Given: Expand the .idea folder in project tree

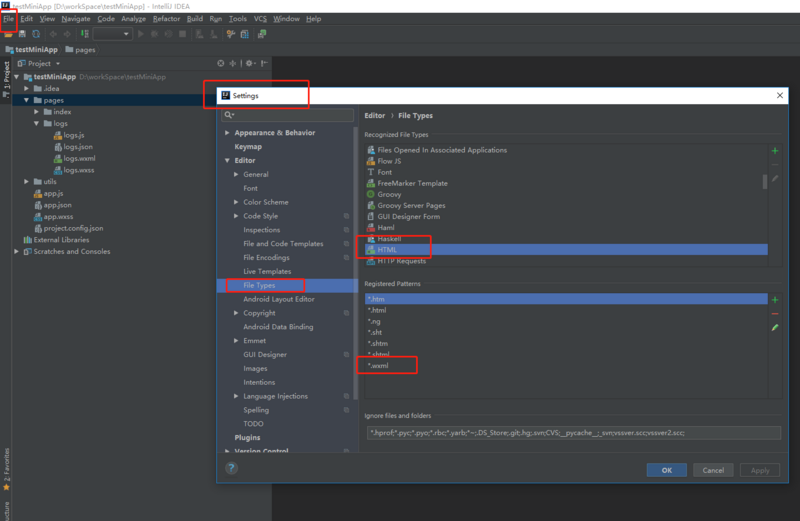Looking at the screenshot, I should [x=27, y=88].
